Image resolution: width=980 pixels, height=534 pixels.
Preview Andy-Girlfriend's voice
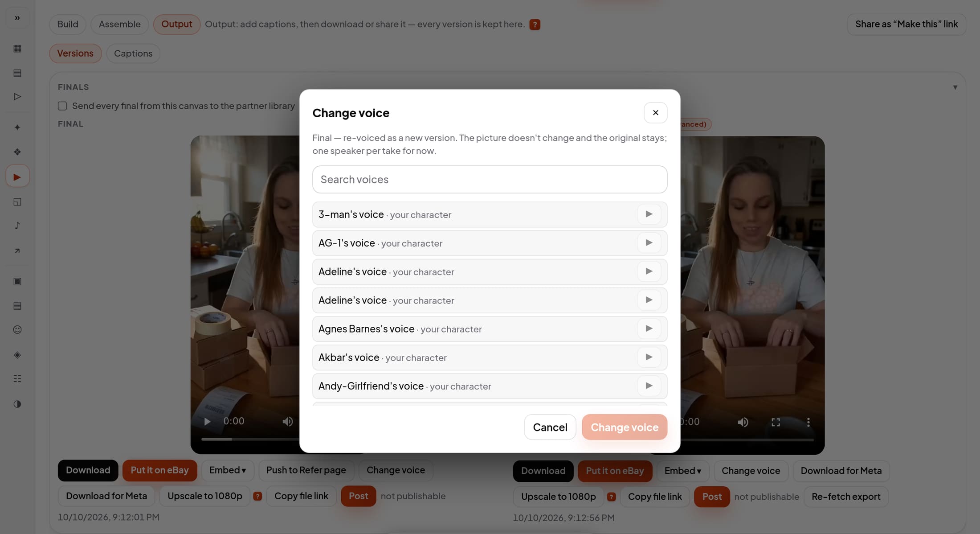click(649, 386)
